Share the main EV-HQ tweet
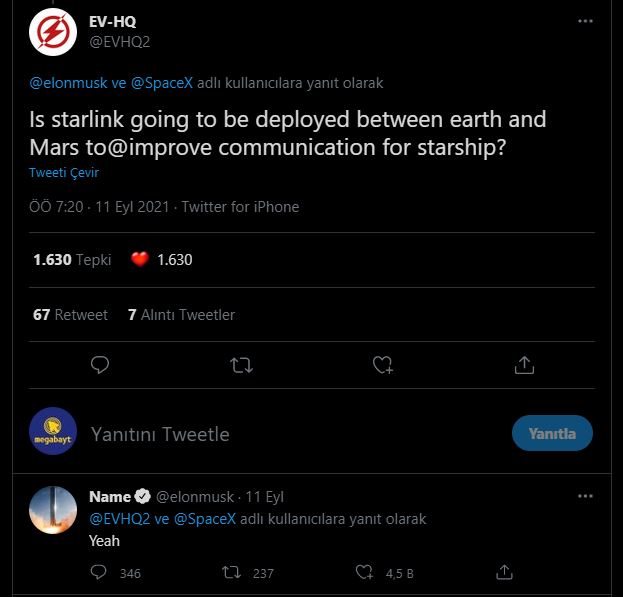Viewport: 623px width, 597px height. [x=524, y=365]
